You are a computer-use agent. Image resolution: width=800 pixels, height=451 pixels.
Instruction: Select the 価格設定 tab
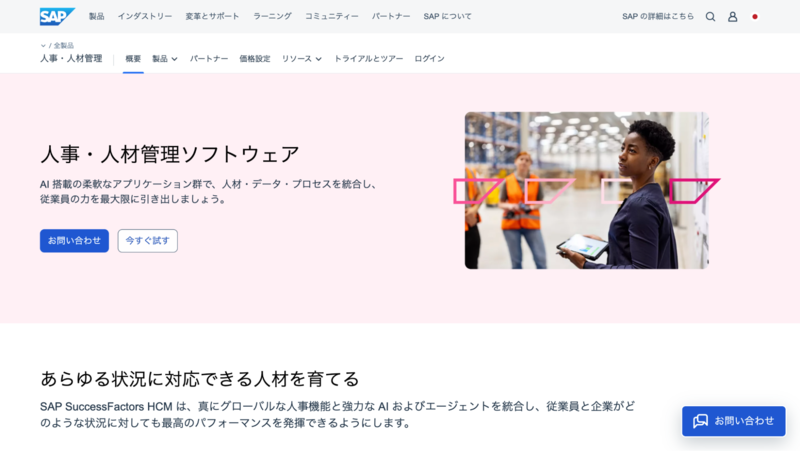255,59
